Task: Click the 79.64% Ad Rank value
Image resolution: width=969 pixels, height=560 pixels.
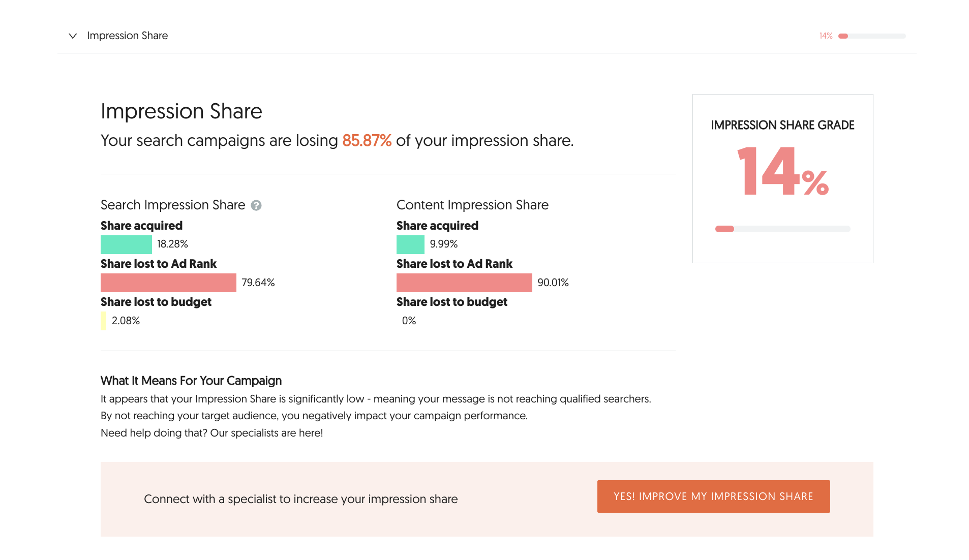Action: pos(258,283)
